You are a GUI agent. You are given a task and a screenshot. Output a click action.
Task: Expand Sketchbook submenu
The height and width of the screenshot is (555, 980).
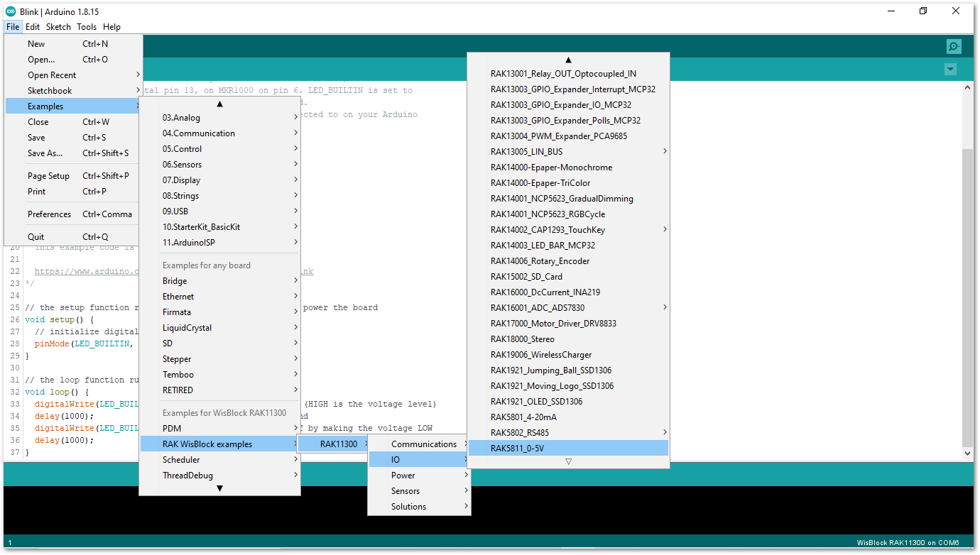tap(73, 91)
